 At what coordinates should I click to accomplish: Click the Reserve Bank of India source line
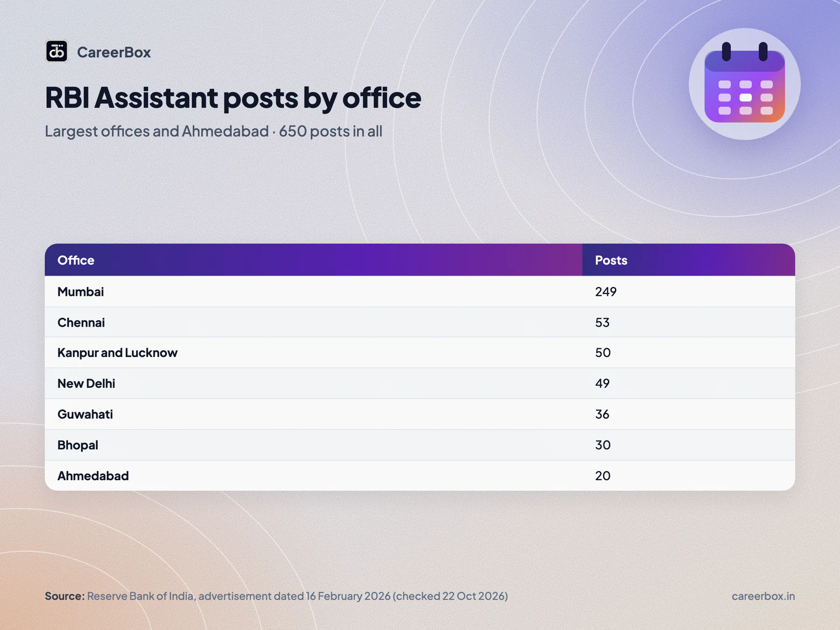point(276,596)
